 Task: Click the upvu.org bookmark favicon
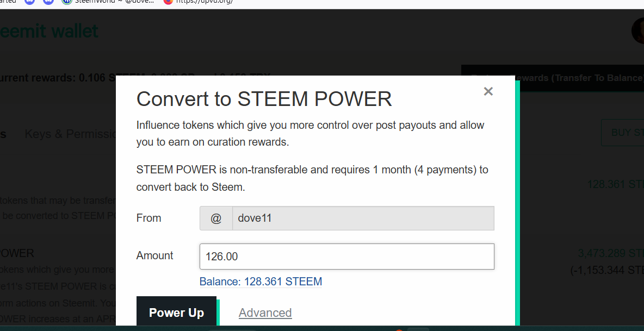click(168, 2)
